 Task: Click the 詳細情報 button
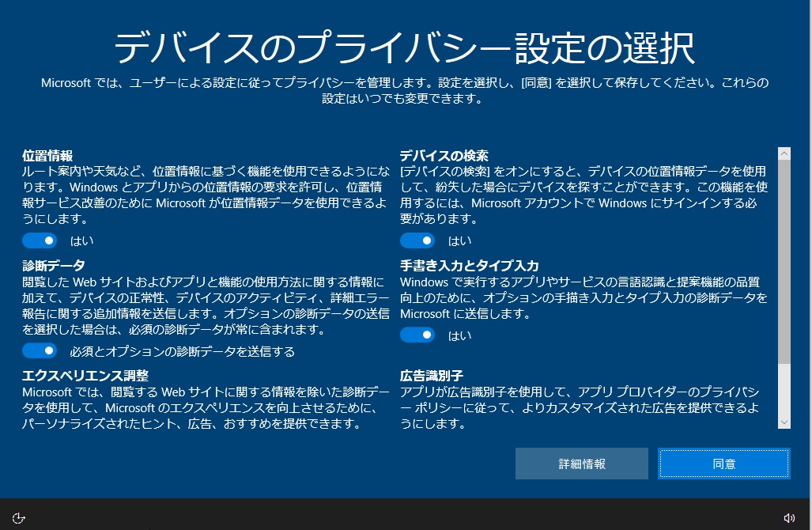tap(582, 464)
